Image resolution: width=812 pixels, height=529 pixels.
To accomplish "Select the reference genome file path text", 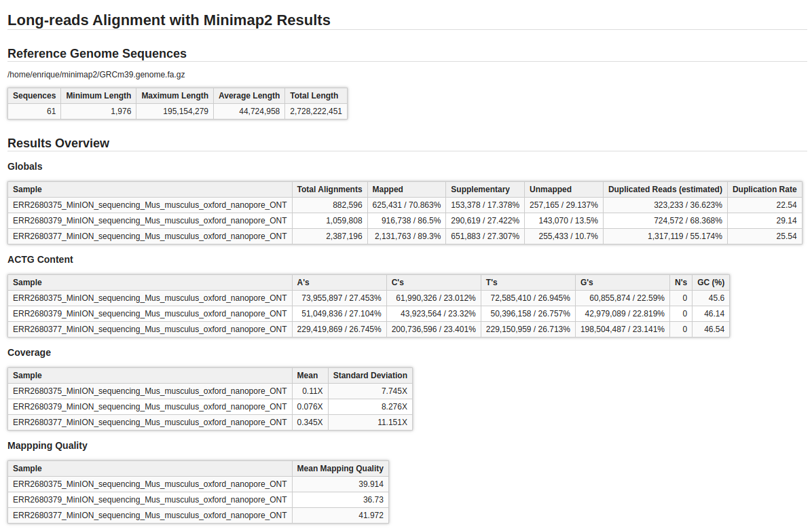I will (x=96, y=74).
